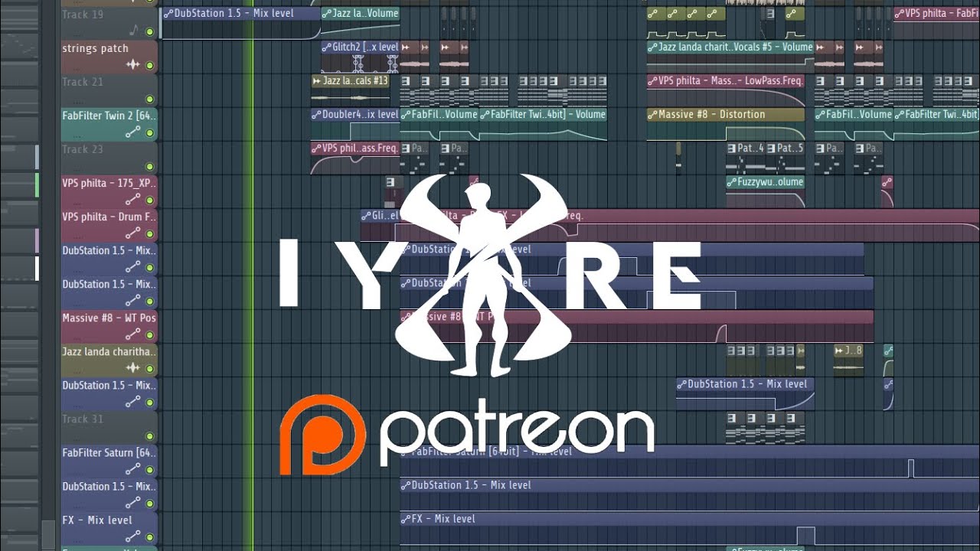The image size is (980, 551).
Task: Select the Track 19 header name
Action: tap(83, 15)
